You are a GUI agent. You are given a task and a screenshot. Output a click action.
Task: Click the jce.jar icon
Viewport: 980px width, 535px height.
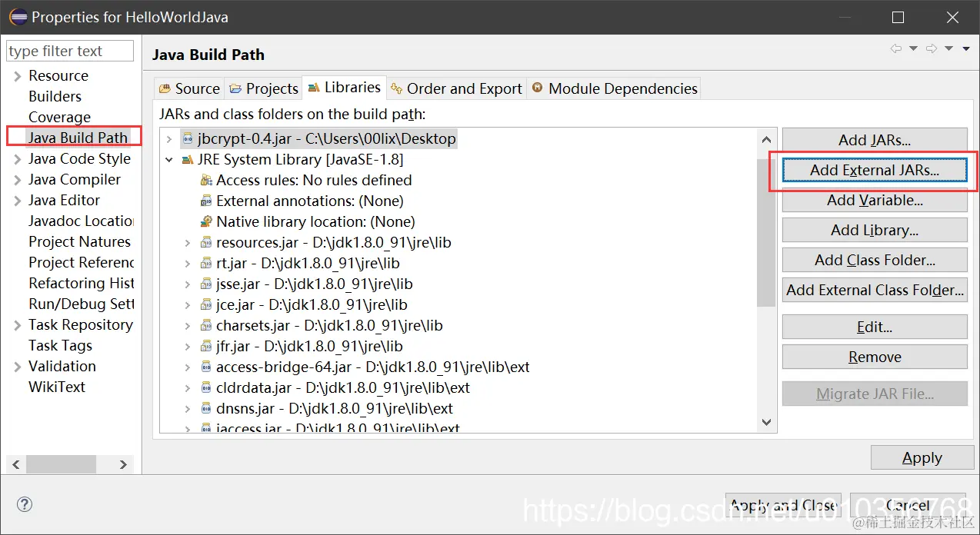tap(206, 305)
